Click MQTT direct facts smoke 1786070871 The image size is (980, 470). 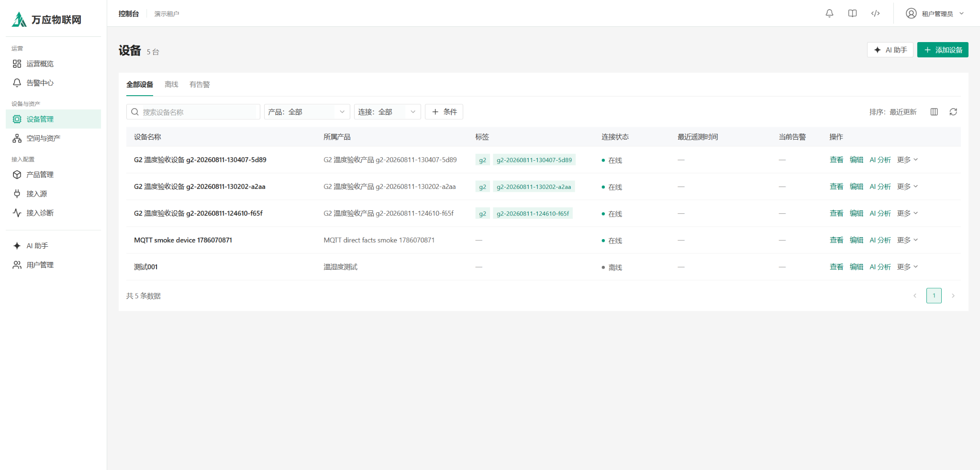[x=379, y=240]
